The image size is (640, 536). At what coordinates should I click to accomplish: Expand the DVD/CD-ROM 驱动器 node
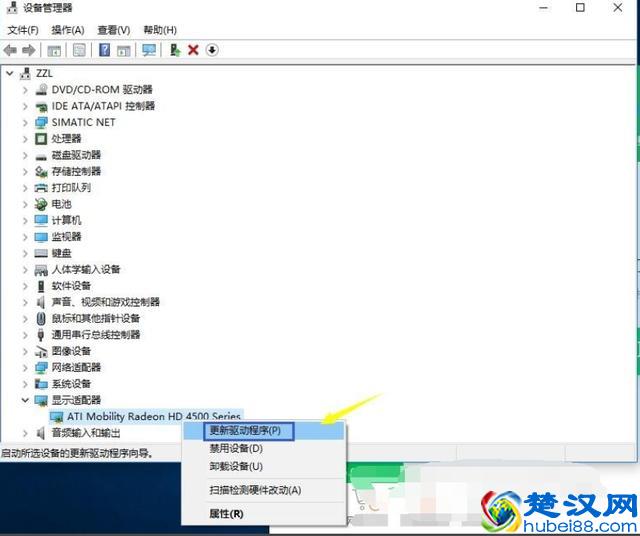pyautogui.click(x=25, y=90)
